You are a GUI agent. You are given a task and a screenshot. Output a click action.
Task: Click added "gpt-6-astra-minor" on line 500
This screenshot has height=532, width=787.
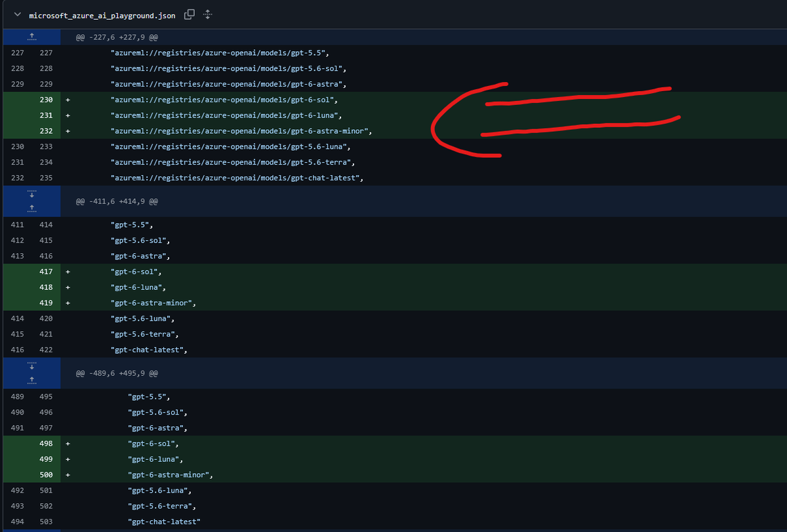pyautogui.click(x=171, y=475)
